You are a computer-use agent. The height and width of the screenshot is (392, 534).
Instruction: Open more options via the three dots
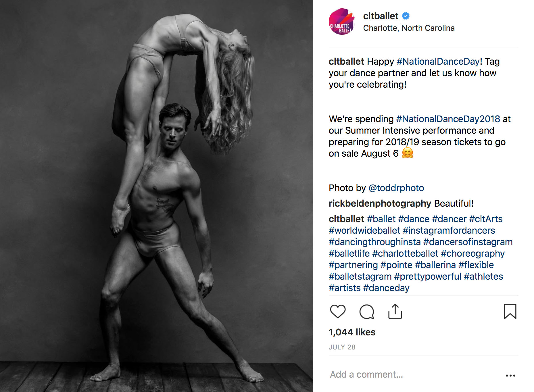click(510, 375)
